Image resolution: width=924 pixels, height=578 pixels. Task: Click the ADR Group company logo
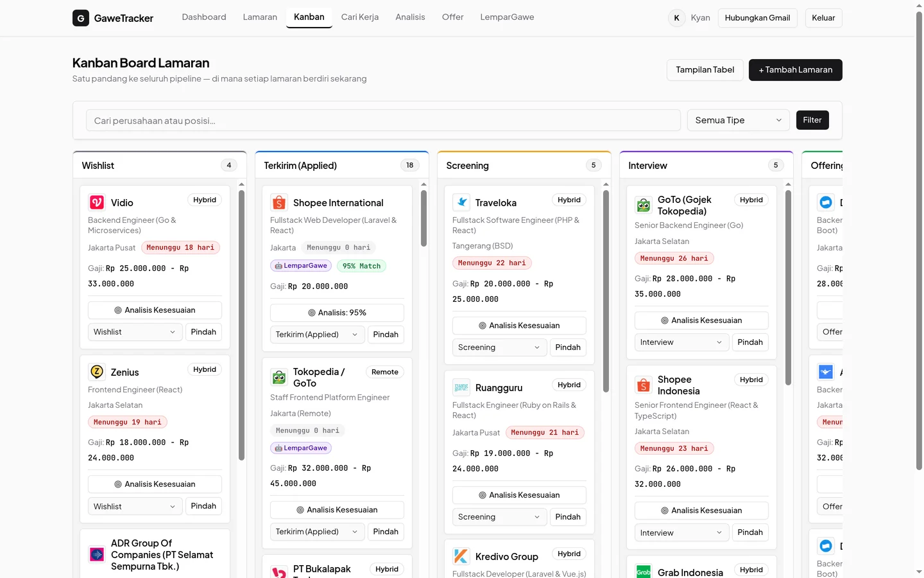click(x=97, y=554)
